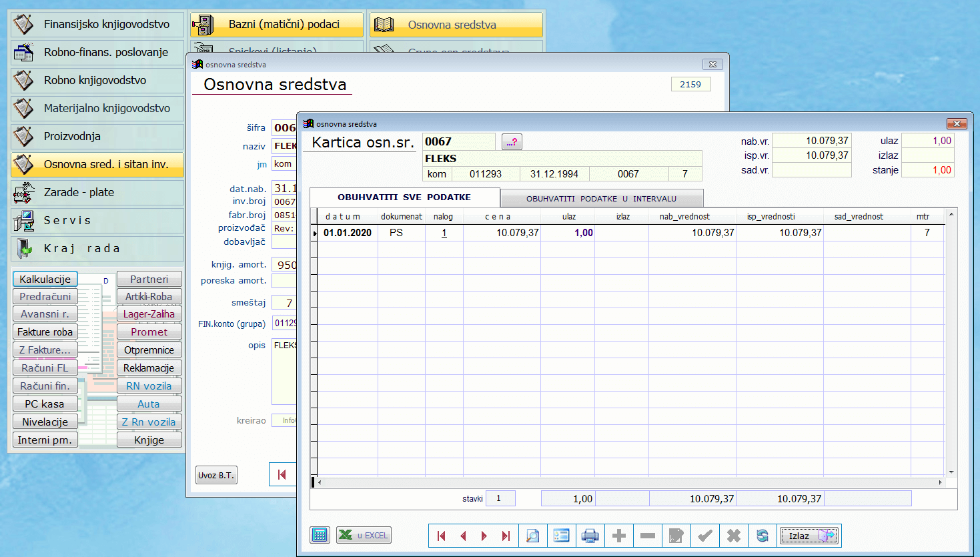The image size is (980, 557).
Task: Open the calculator icon in bottom toolbar
Action: (320, 535)
